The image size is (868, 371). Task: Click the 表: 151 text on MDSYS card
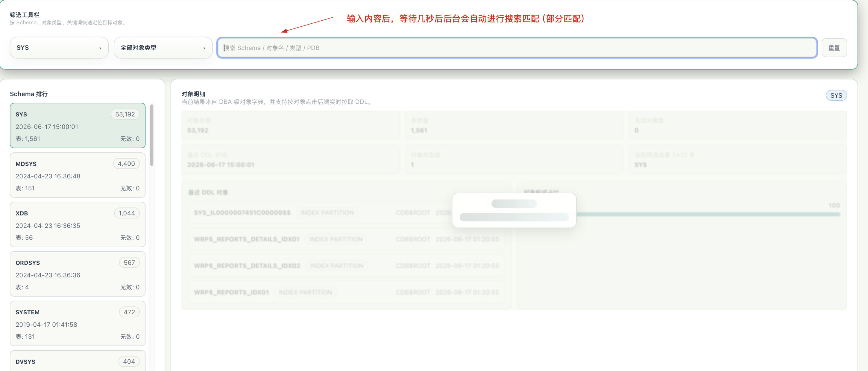25,188
